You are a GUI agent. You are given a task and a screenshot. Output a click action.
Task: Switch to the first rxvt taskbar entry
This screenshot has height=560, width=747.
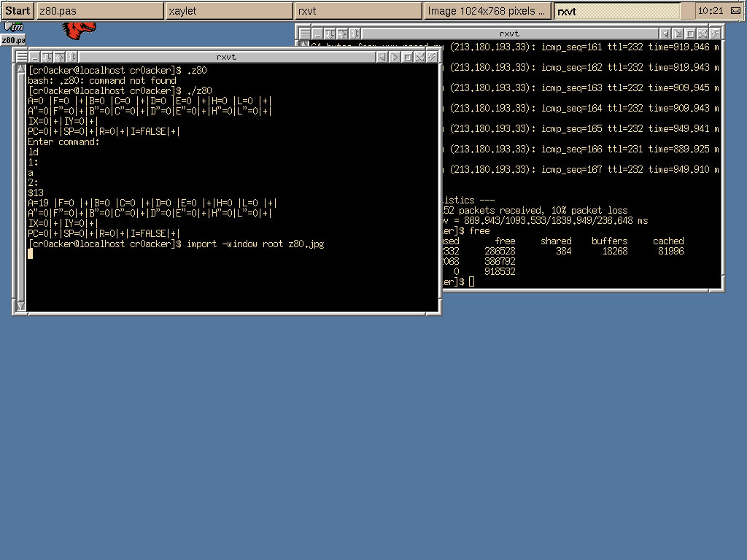pyautogui.click(x=358, y=11)
